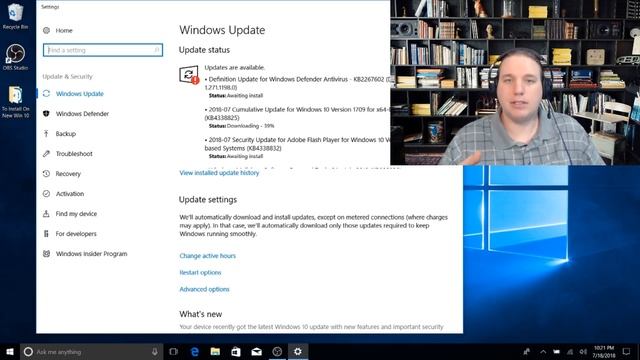Screen dimensions: 640x360
Task: Open Change active hours link
Action: pyautogui.click(x=207, y=256)
